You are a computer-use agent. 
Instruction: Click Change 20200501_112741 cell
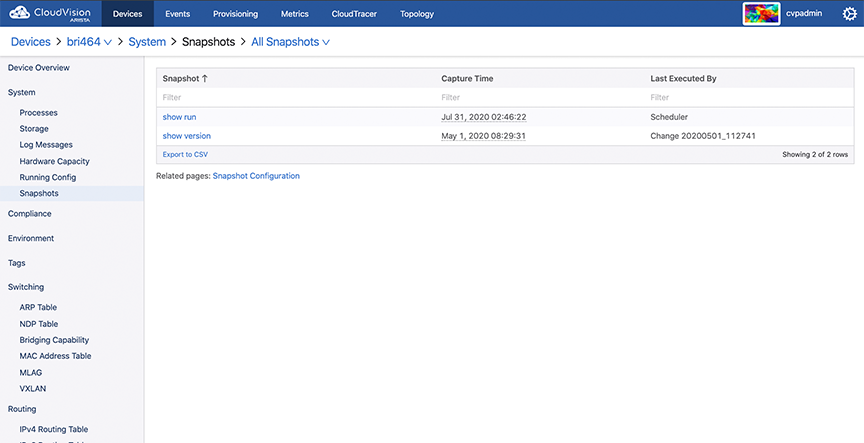point(703,136)
